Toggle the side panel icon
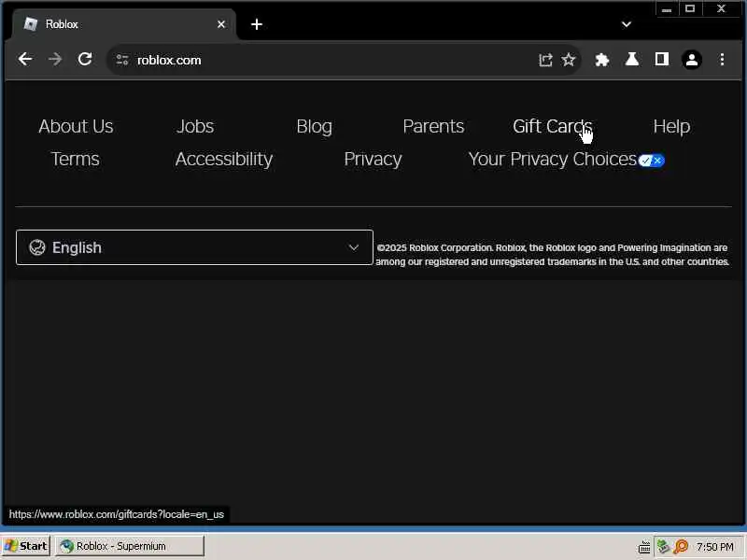 662,60
